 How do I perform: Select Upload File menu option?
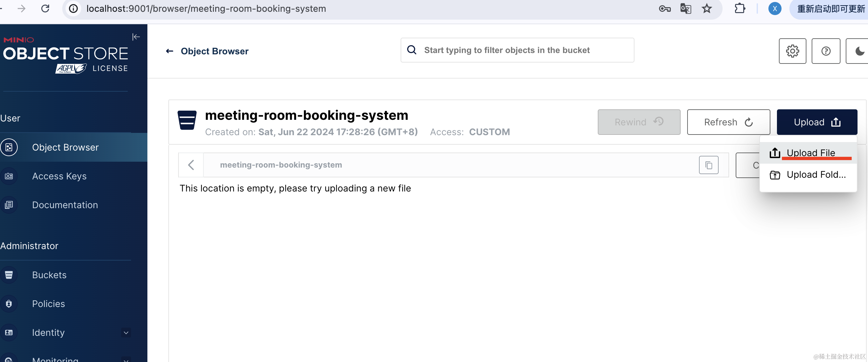pos(810,153)
